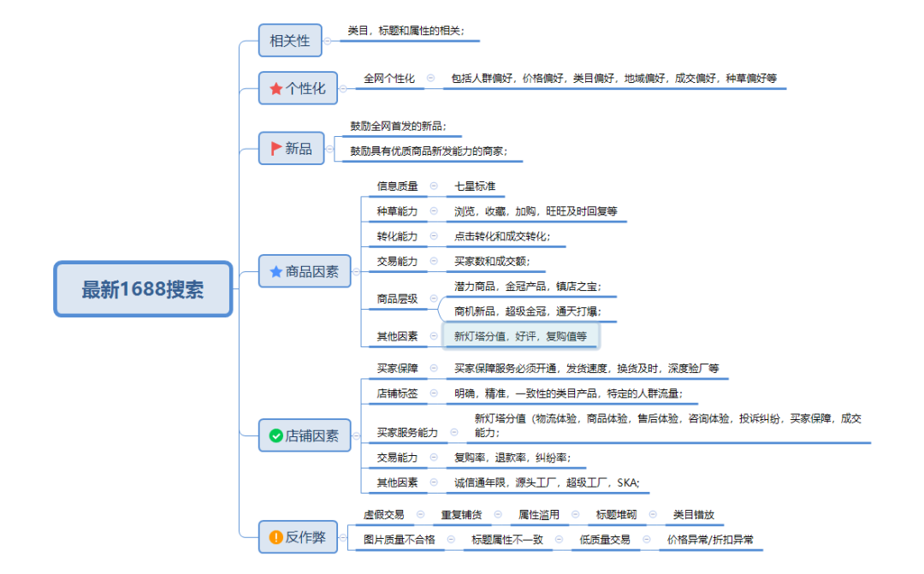924x574 pixels.
Task: Collapse the 反作弊 branch toggle
Action: (x=343, y=537)
